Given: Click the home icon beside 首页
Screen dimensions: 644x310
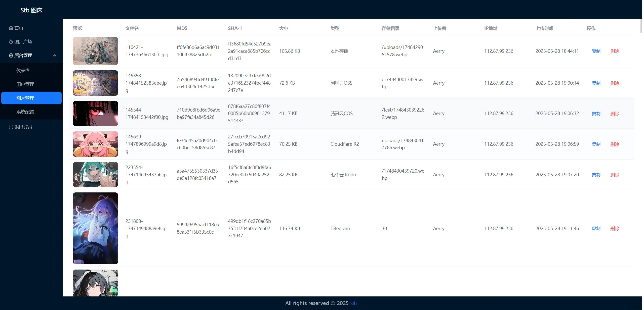Looking at the screenshot, I should pyautogui.click(x=11, y=28).
